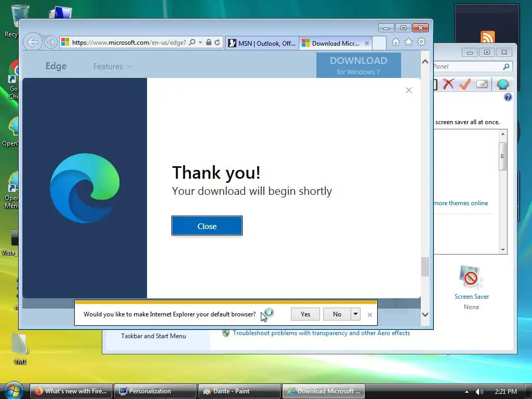
Task: Click the volume speaker tray icon
Action: [x=479, y=392]
